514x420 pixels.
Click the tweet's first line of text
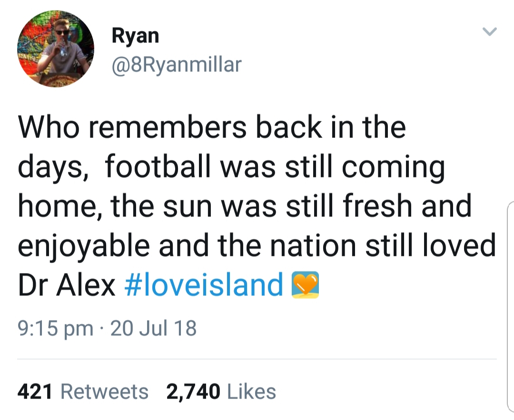212,127
